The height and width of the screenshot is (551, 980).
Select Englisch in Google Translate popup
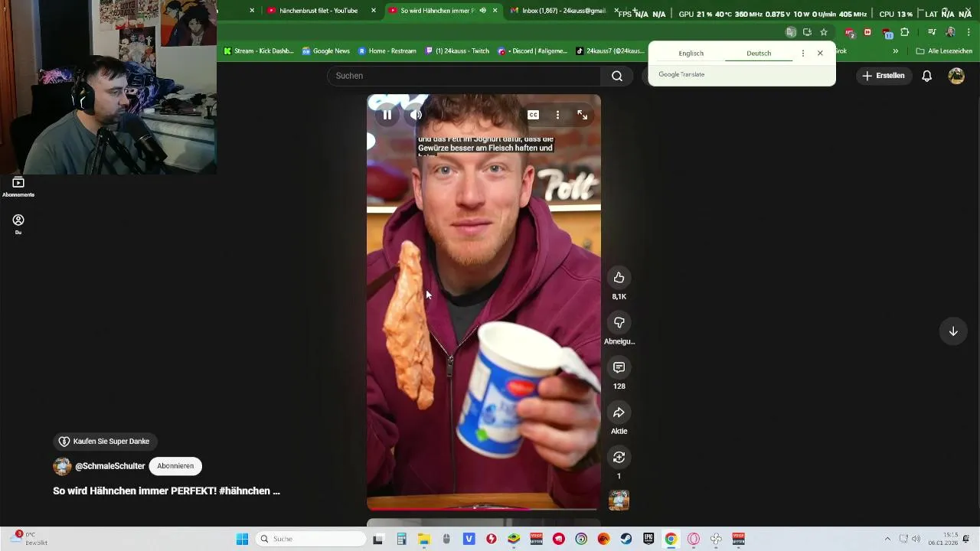[691, 54]
